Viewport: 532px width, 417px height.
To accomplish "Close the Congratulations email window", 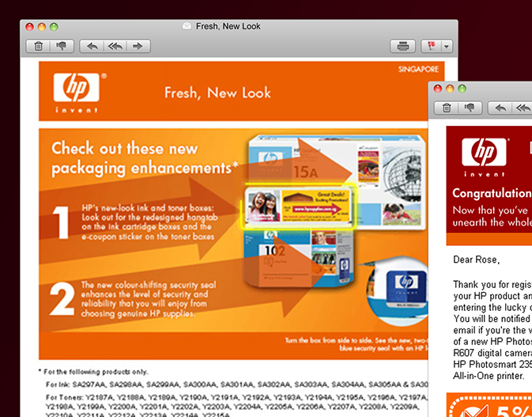I will pyautogui.click(x=438, y=89).
